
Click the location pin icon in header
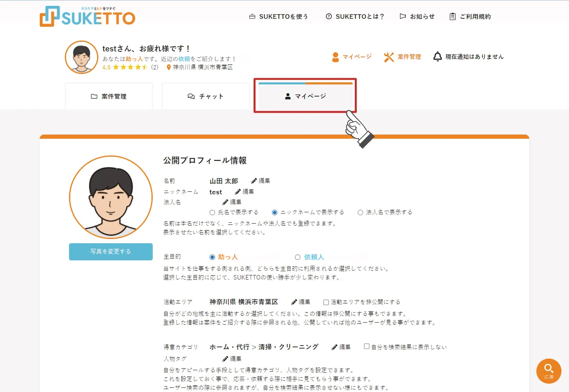tap(169, 67)
